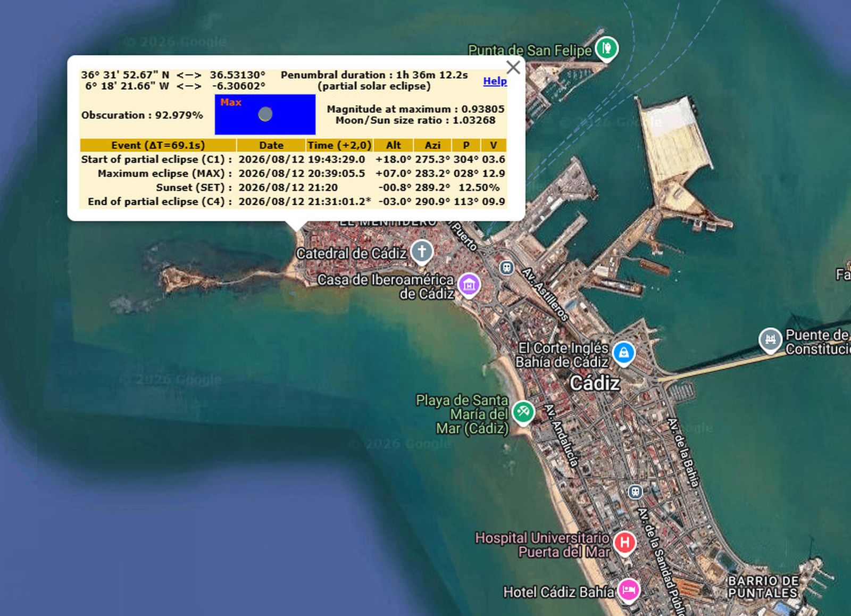
Task: Select the Puente de la Constitución bridge marker
Action: tap(770, 339)
